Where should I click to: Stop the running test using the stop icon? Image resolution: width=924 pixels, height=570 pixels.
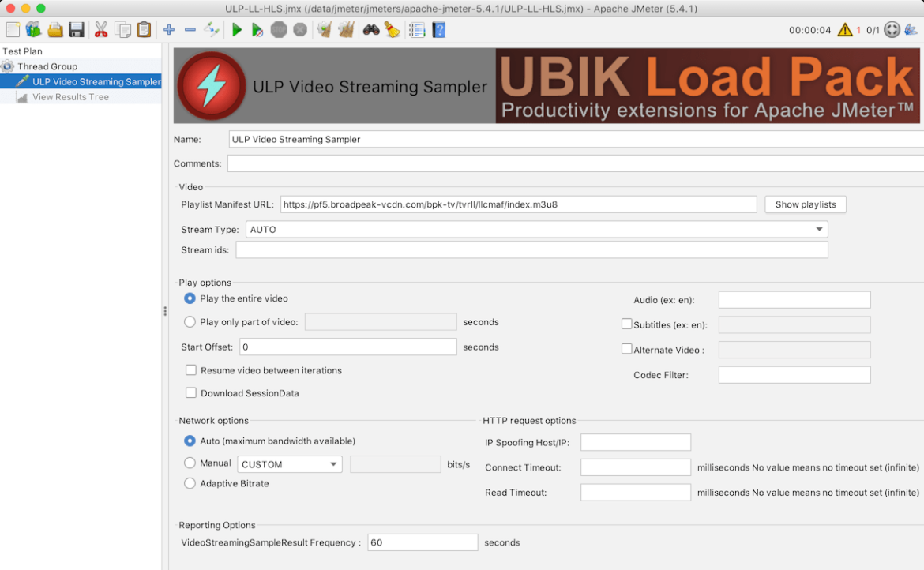point(278,29)
